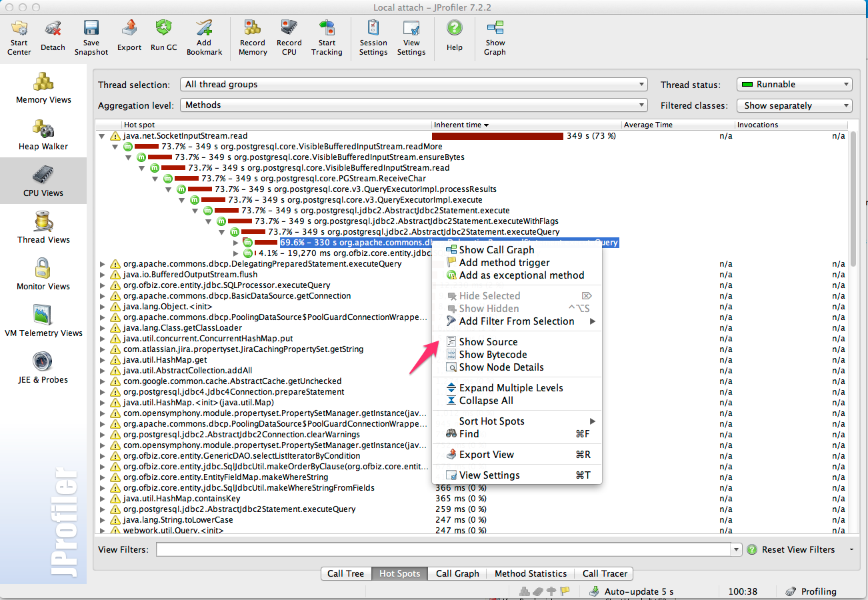Open View Settings in toolbar
Viewport: 868px width, 600px height.
tap(411, 37)
